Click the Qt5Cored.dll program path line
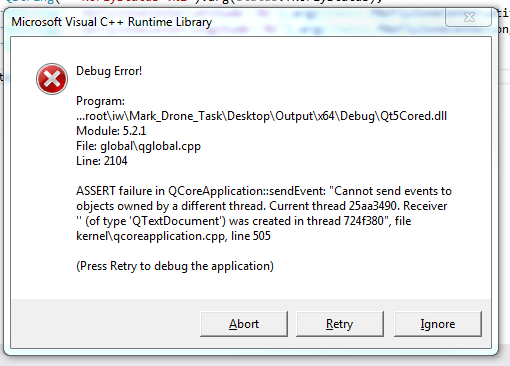Image resolution: width=510 pixels, height=366 pixels. point(261,116)
